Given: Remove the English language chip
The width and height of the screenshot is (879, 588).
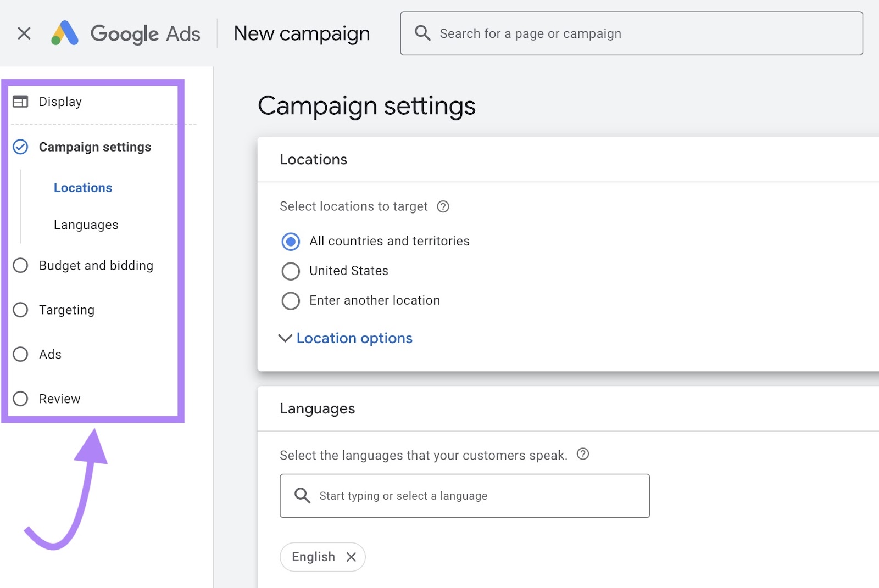Looking at the screenshot, I should coord(352,557).
